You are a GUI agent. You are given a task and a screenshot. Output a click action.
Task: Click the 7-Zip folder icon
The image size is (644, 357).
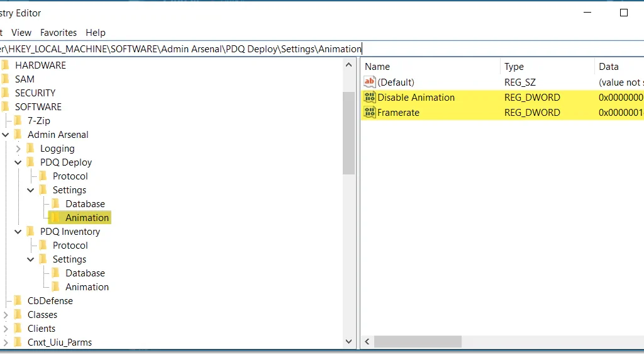point(18,121)
